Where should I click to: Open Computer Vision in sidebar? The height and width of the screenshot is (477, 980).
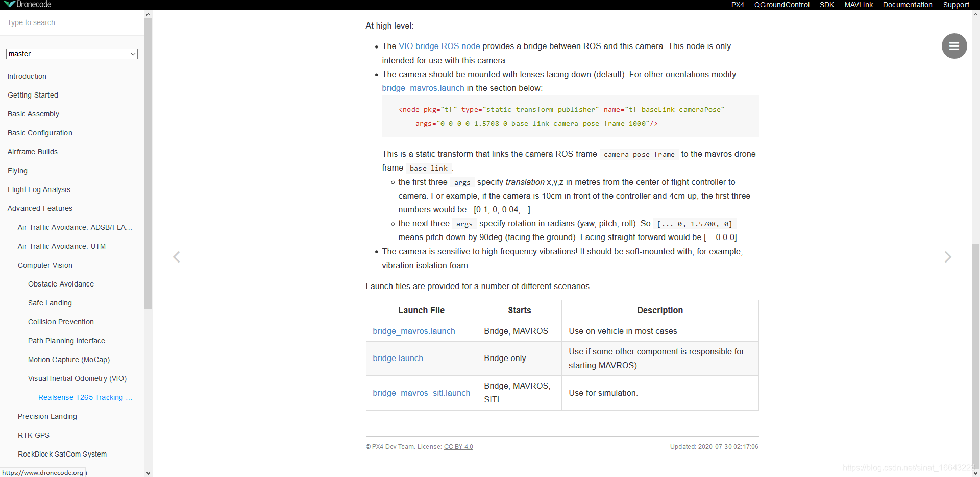tap(45, 265)
